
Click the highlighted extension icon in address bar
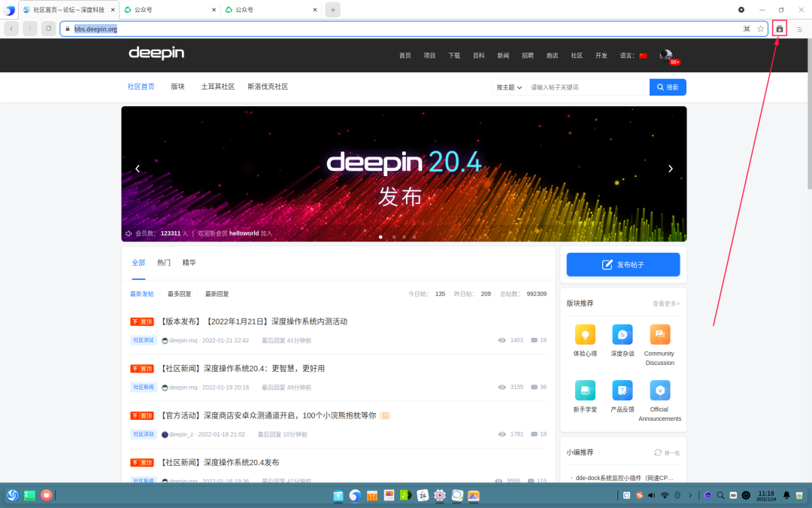point(780,28)
